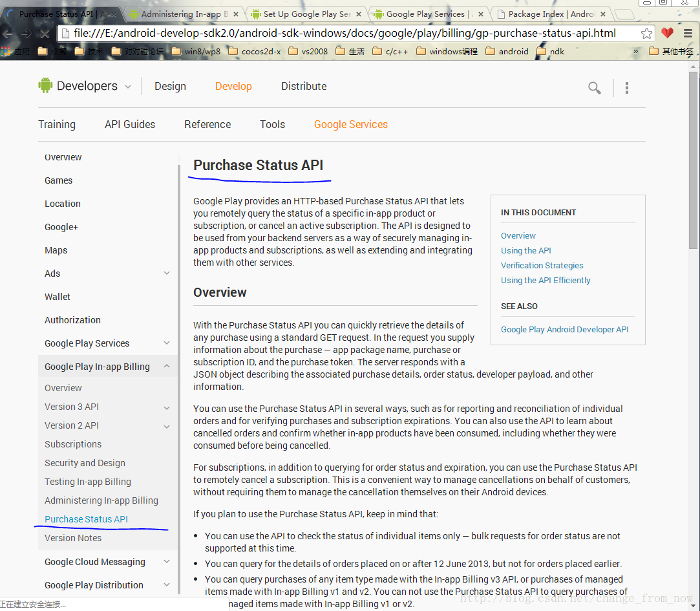Viewport: 700px width, 611px height.
Task: Open the c/c++ bookmark folder
Action: 390,51
